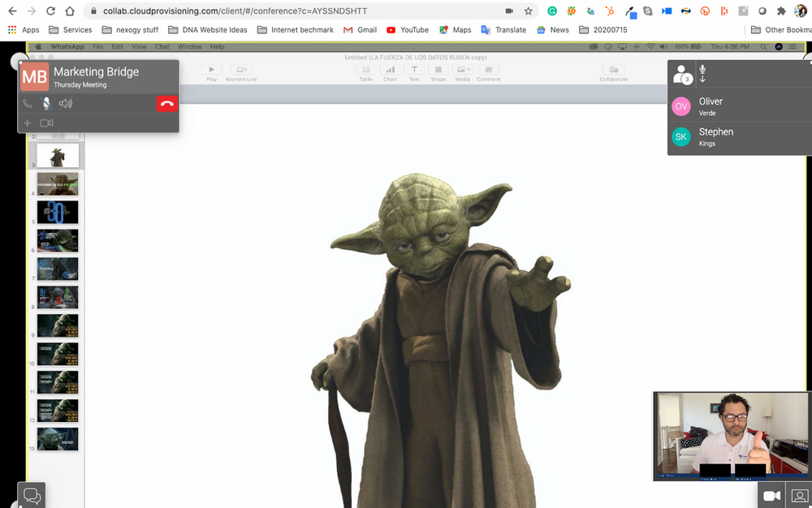
Task: Open the Maps bookmark
Action: [456, 30]
